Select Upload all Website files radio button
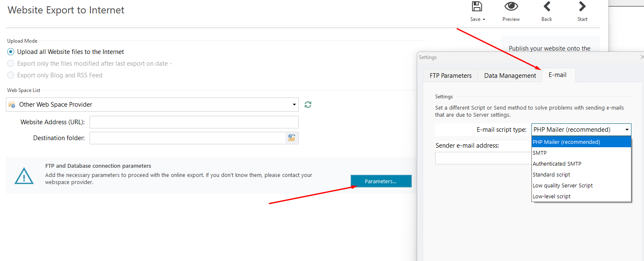The image size is (644, 261). click(11, 52)
